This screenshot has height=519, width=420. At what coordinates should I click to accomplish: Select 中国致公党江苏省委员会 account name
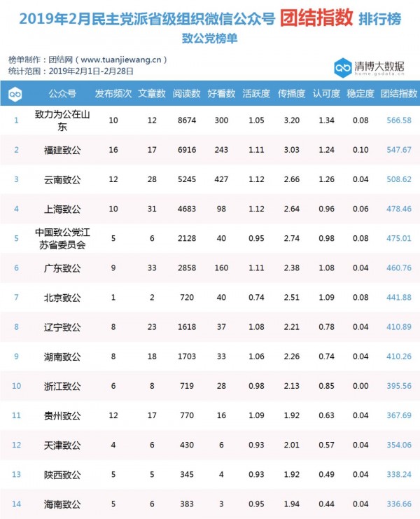coord(62,239)
